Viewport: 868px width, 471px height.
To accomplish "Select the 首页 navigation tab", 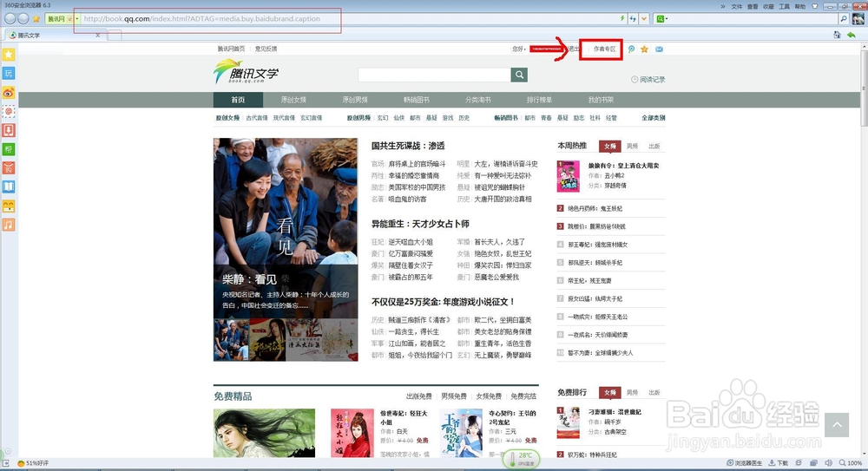I will (238, 100).
